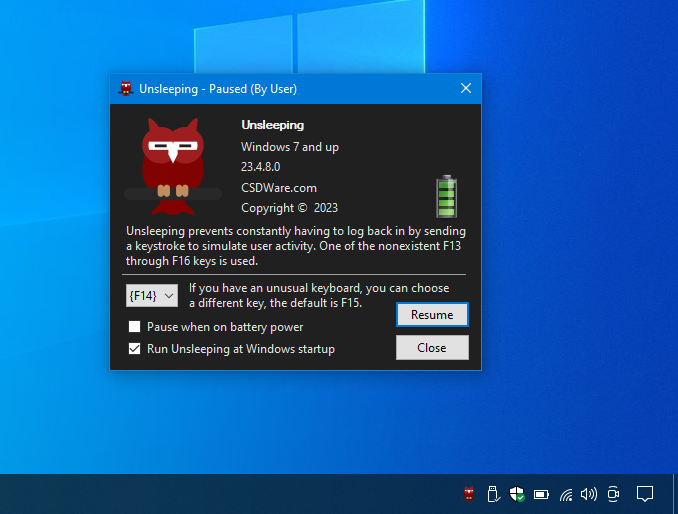Click the CSDWare.com website text
Image resolution: width=678 pixels, height=514 pixels.
[x=279, y=188]
